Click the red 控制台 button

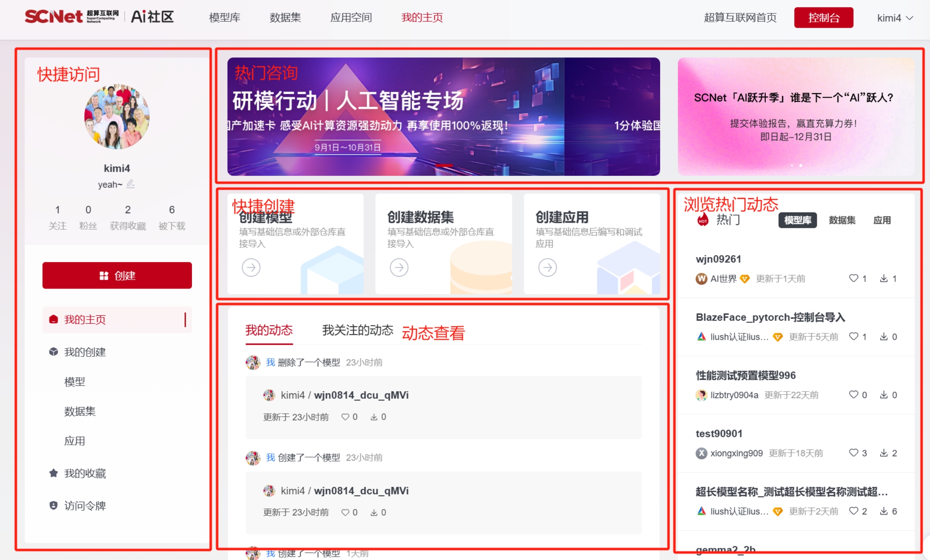coord(824,18)
